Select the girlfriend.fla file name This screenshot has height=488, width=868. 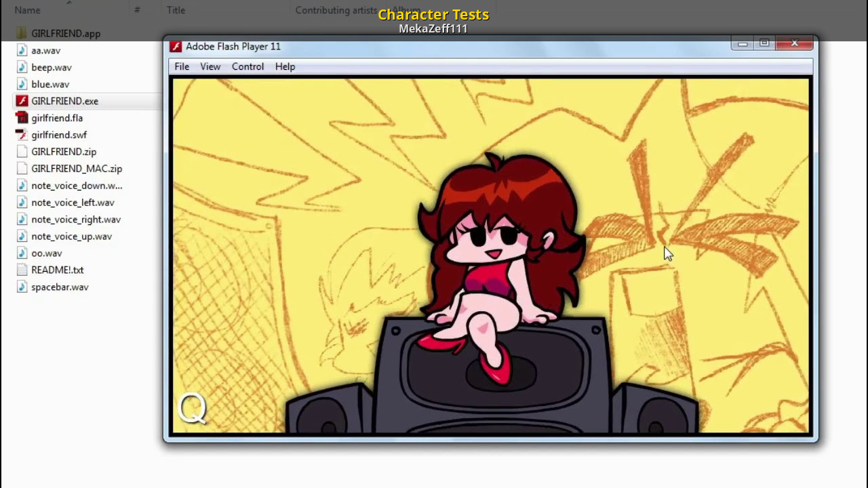57,118
